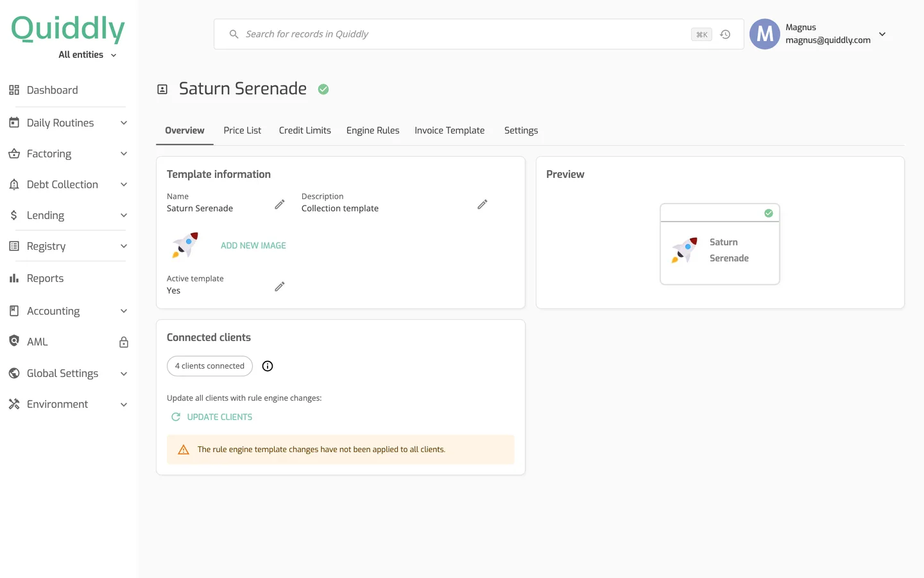Viewport: 924px width, 578px height.
Task: Open the Invoice Template tab
Action: [450, 130]
